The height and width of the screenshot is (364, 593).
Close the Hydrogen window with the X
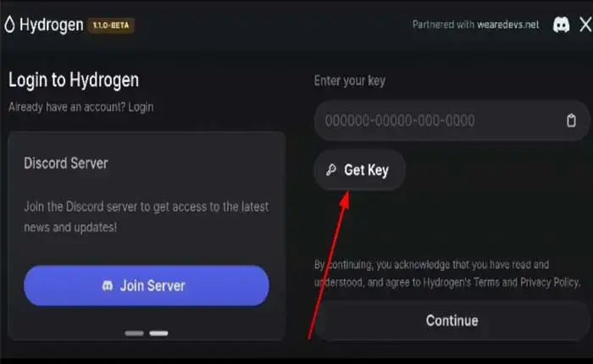[585, 25]
